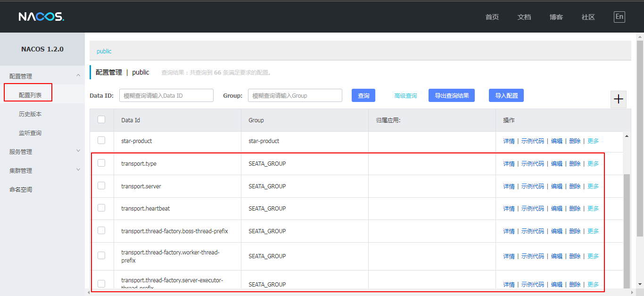Screen dimensions: 644x296
Task: Tick the checkbox for transport.type row
Action: point(101,163)
